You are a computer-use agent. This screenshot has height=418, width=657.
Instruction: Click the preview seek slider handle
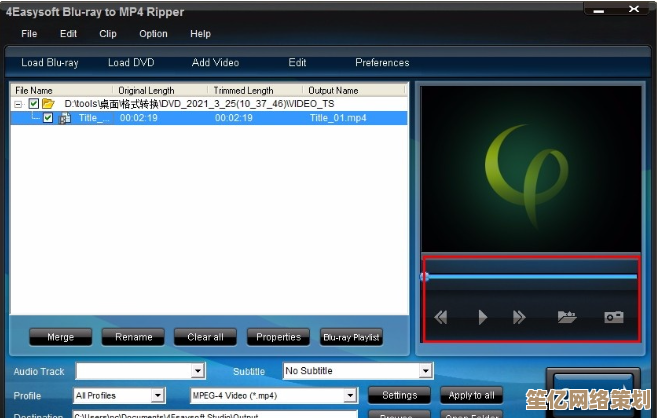[425, 276]
